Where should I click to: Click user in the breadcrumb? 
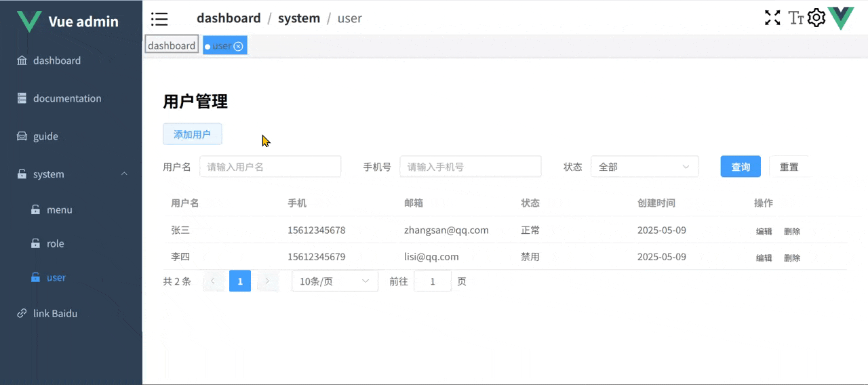click(350, 18)
